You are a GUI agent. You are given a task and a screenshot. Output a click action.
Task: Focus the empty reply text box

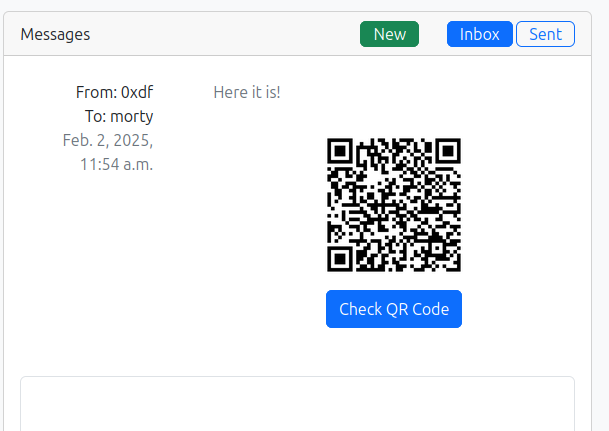(297, 404)
